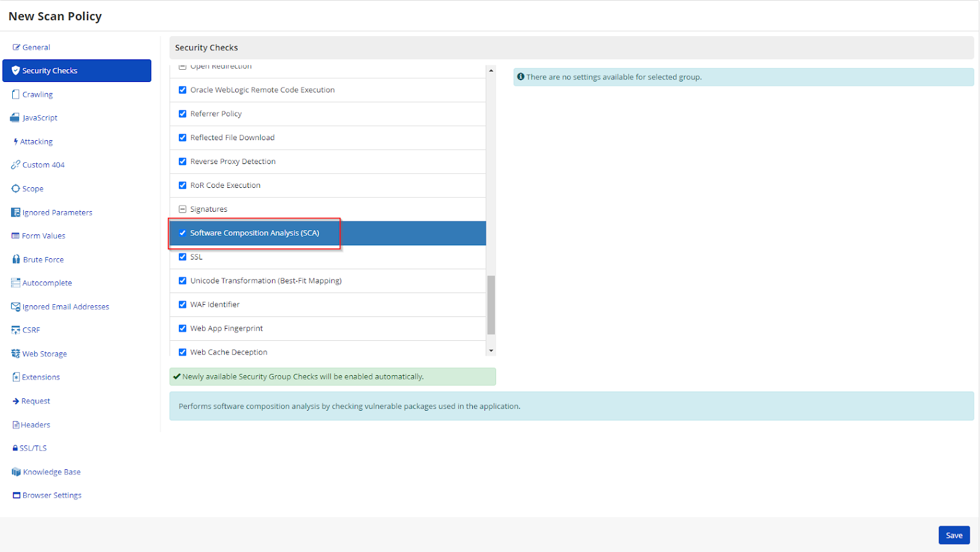The width and height of the screenshot is (980, 552).
Task: Click the Headers document icon
Action: pos(16,425)
